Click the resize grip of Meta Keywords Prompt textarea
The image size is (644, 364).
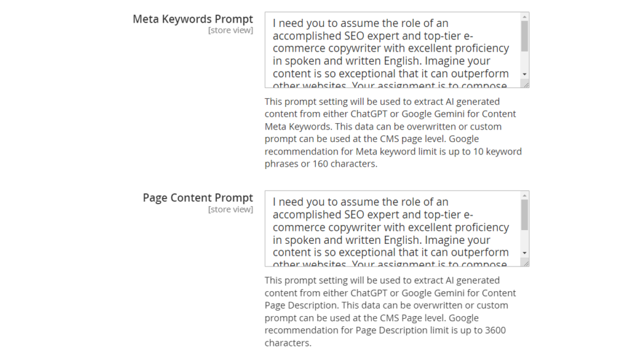(x=525, y=84)
